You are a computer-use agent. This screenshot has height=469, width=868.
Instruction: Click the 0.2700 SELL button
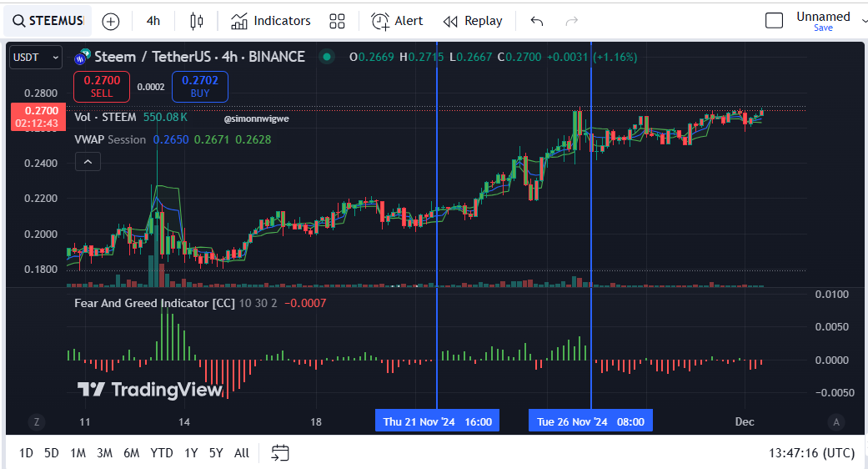coord(102,87)
